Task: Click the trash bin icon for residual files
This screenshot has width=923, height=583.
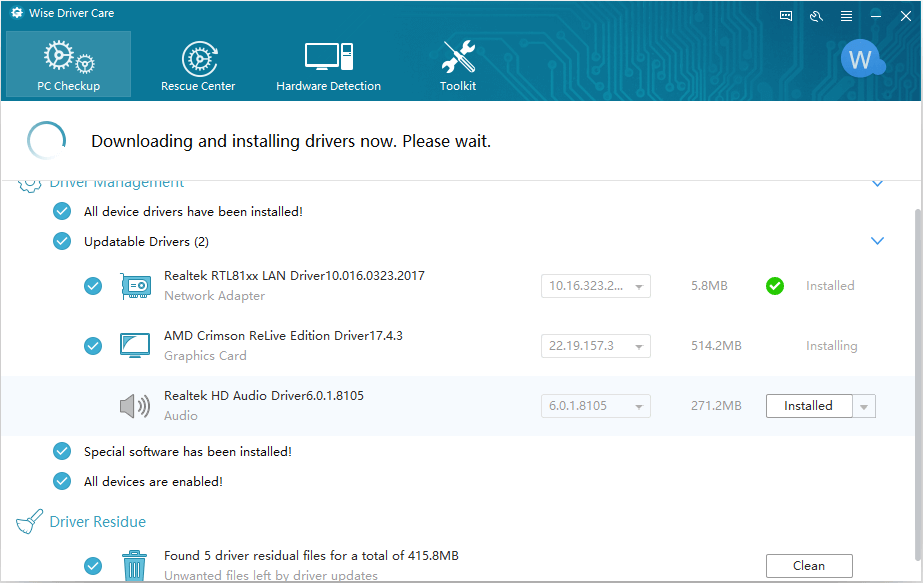Action: click(135, 565)
